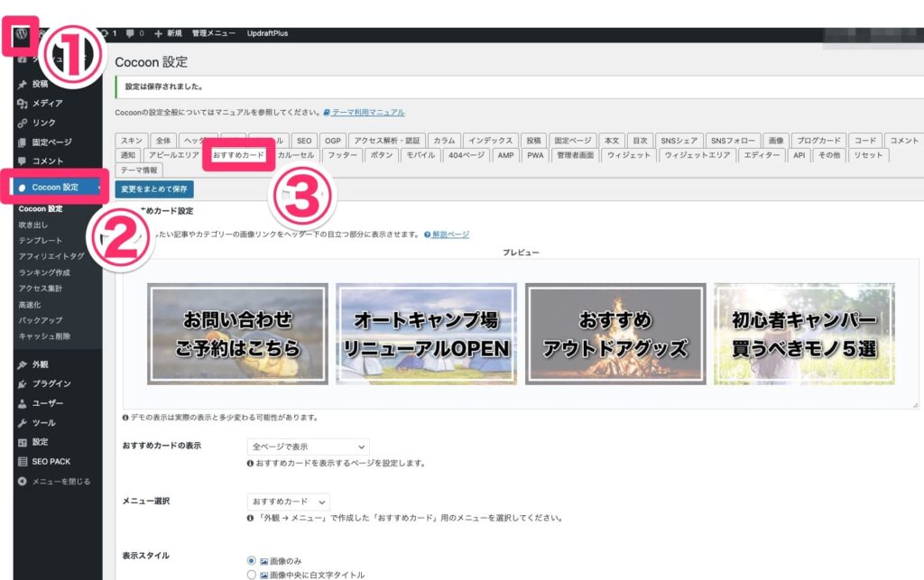Click the pages icon beside 固定ページ

[23, 142]
